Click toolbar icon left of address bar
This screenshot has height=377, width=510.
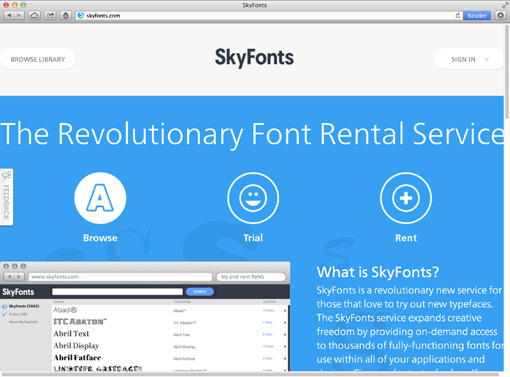point(66,15)
